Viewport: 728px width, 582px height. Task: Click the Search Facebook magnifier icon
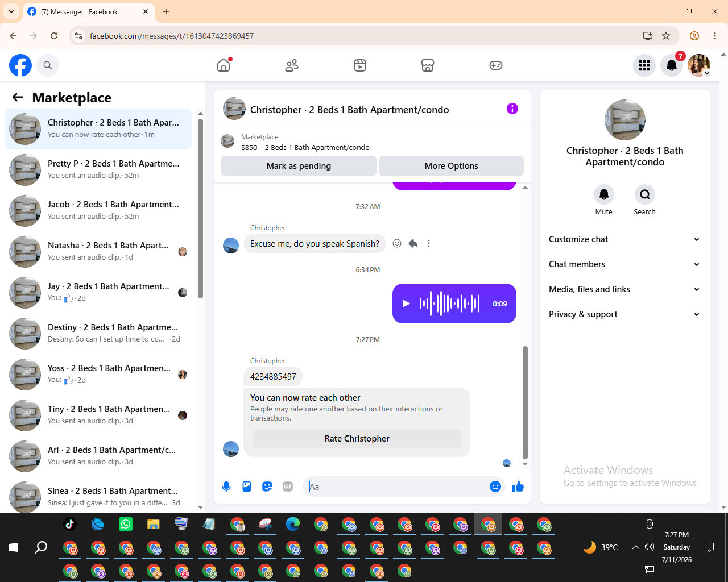tap(48, 65)
